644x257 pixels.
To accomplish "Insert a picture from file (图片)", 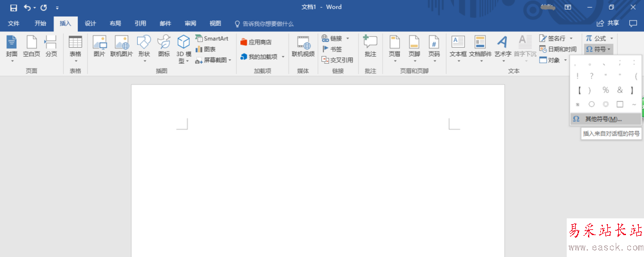I will [99, 46].
